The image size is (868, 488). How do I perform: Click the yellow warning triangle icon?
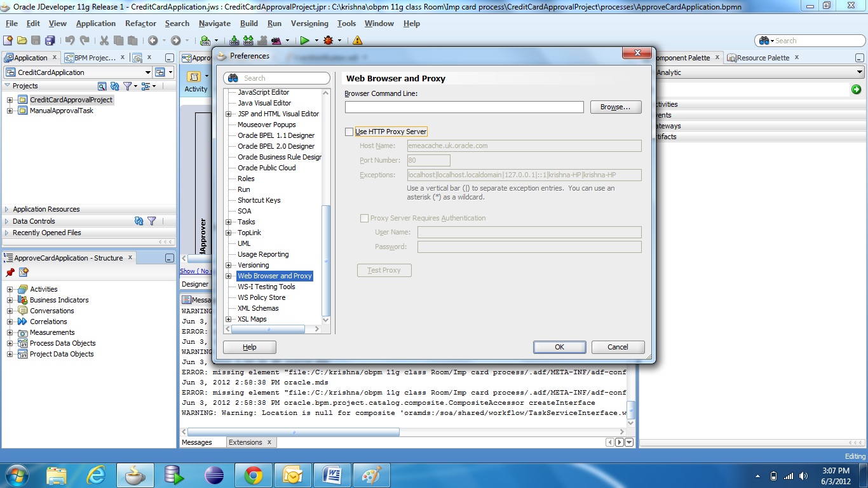tap(358, 40)
